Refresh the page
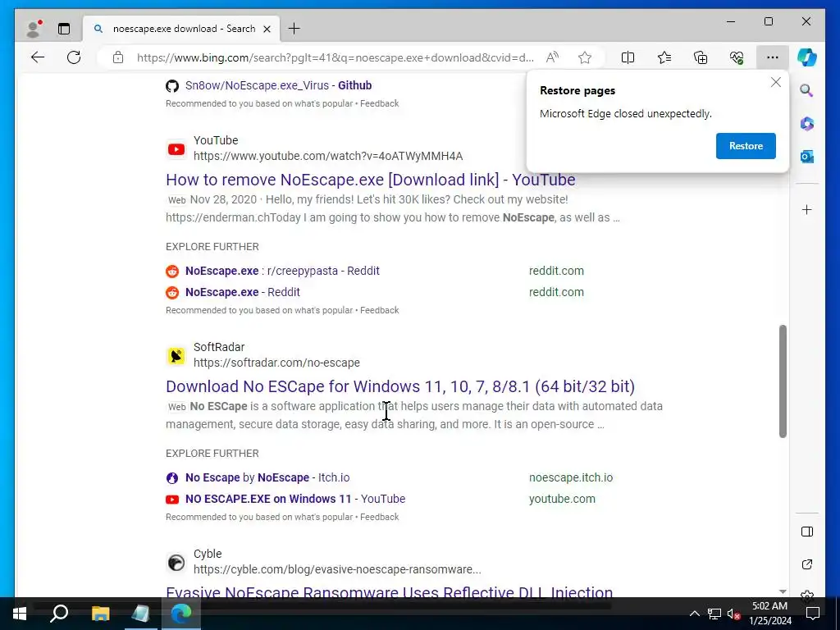Viewport: 840px width, 630px height. [74, 57]
